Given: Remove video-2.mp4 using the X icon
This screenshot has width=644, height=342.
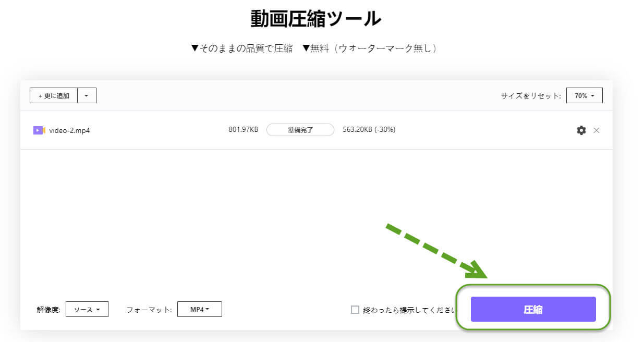Looking at the screenshot, I should click(x=597, y=130).
